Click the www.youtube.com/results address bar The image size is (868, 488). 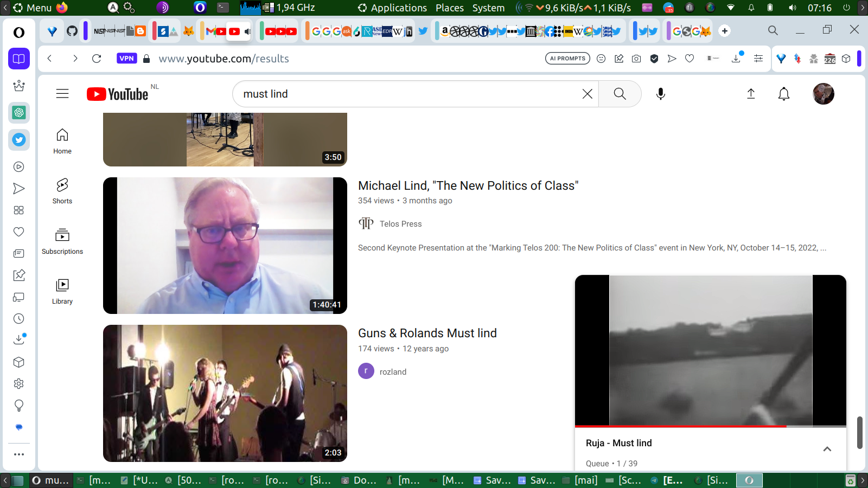(x=224, y=59)
